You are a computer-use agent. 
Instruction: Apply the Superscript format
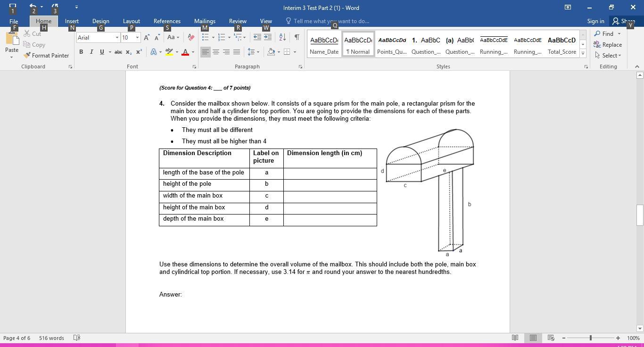pos(139,52)
